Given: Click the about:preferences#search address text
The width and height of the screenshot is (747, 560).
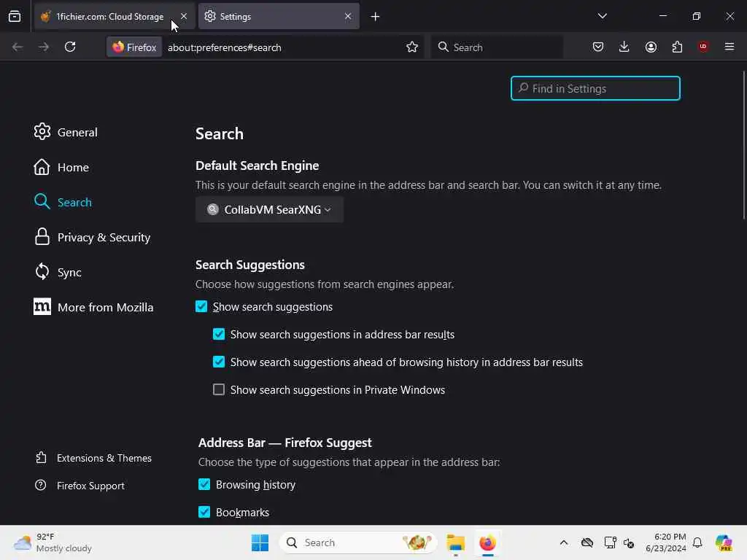Looking at the screenshot, I should coord(225,47).
